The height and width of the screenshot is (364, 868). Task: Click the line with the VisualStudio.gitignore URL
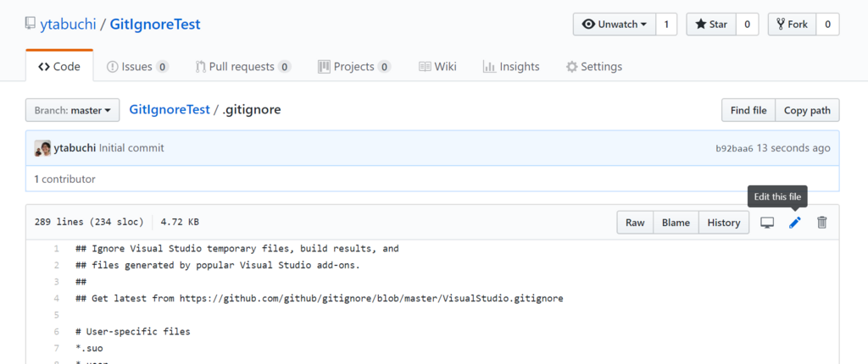pos(320,299)
